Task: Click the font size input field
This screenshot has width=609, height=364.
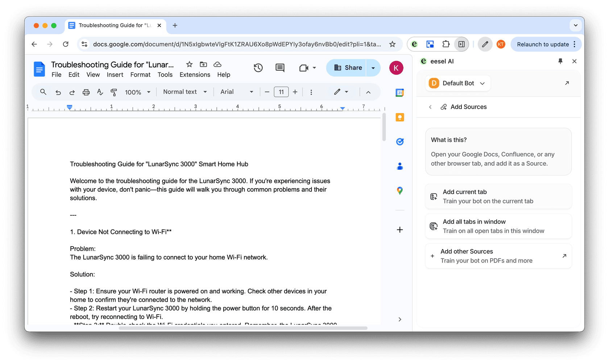Action: point(281,92)
